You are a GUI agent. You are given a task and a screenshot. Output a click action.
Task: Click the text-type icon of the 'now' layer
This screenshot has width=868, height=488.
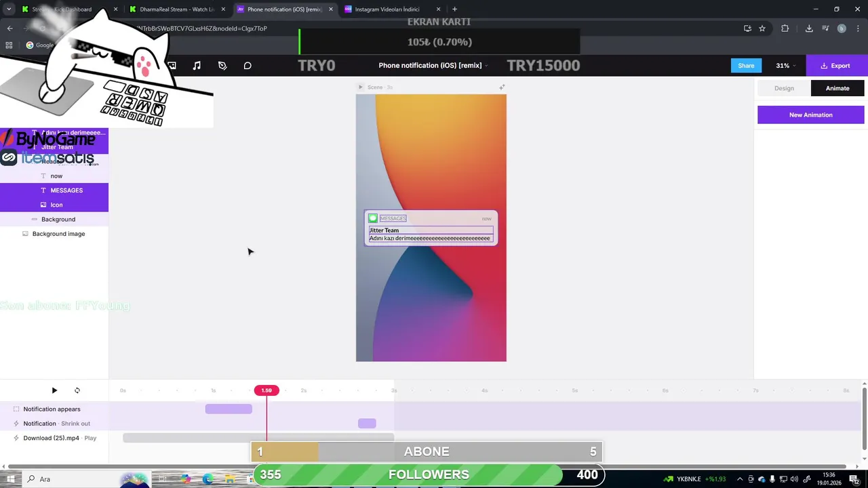click(43, 176)
